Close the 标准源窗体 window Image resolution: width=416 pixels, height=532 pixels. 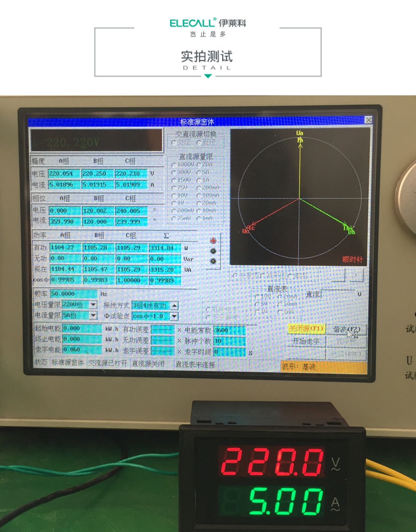(x=368, y=120)
